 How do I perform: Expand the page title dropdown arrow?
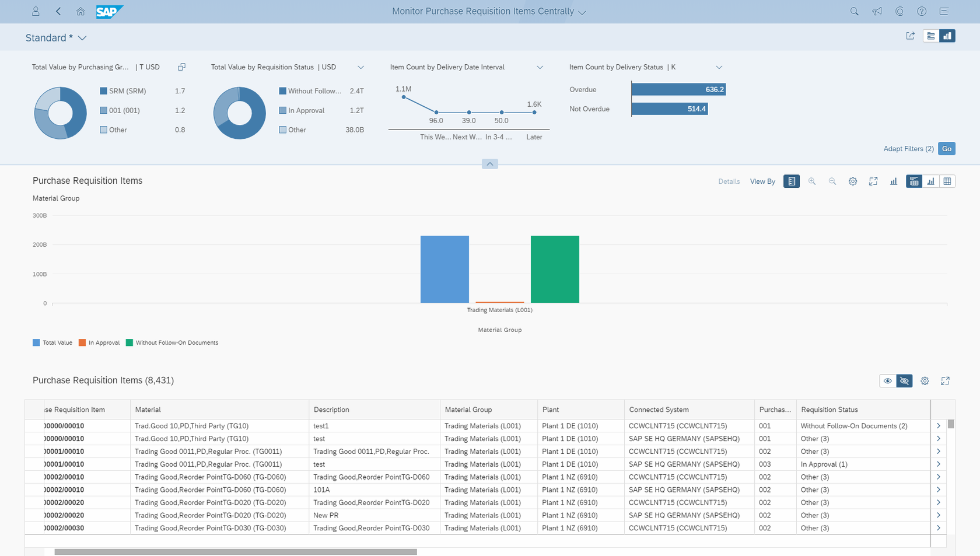[x=582, y=12]
